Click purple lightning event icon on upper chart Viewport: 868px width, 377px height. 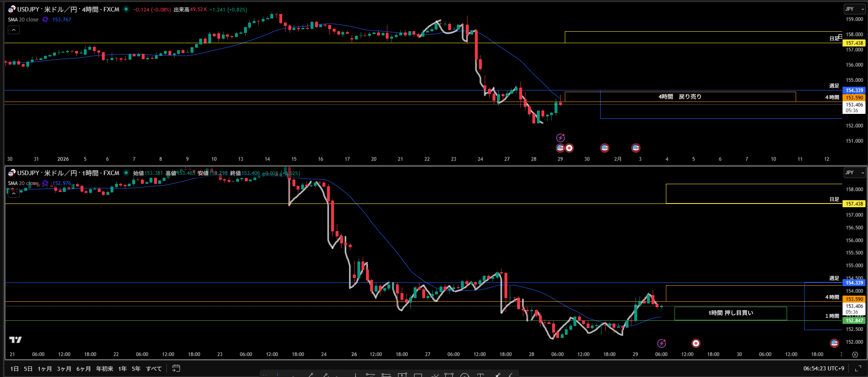[560, 138]
